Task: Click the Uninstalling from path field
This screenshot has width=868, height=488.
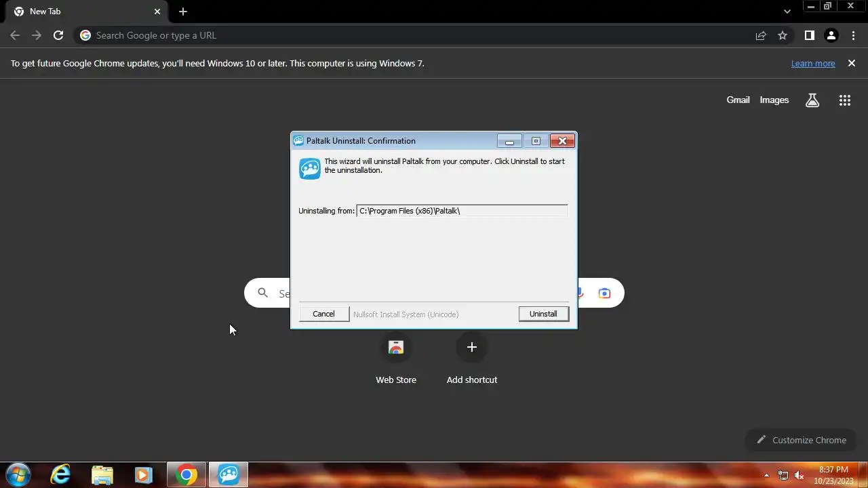Action: 462,211
